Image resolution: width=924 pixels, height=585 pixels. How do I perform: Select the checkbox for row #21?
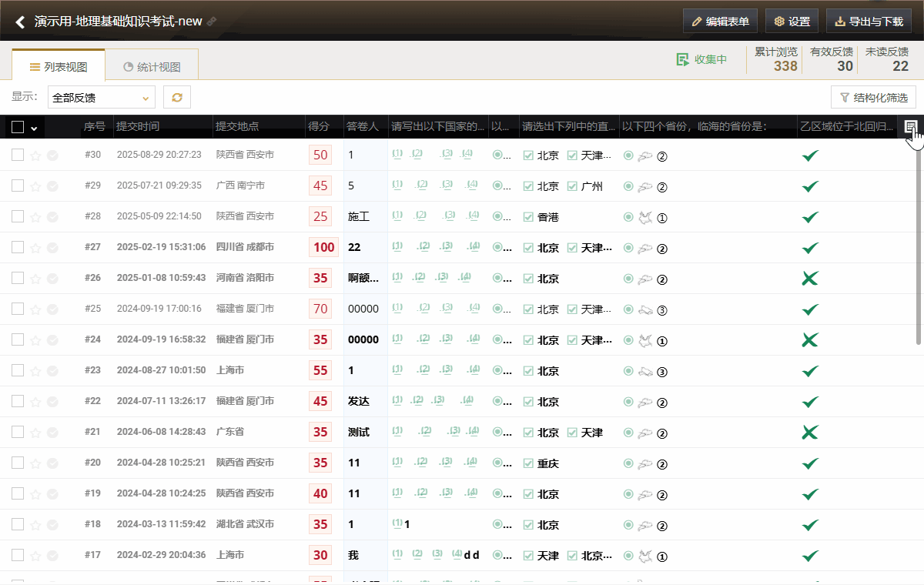(18, 432)
